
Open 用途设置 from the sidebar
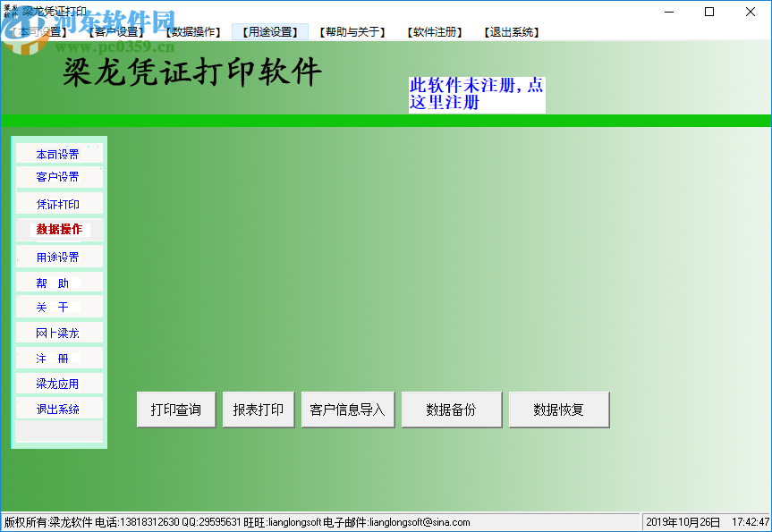pos(59,256)
